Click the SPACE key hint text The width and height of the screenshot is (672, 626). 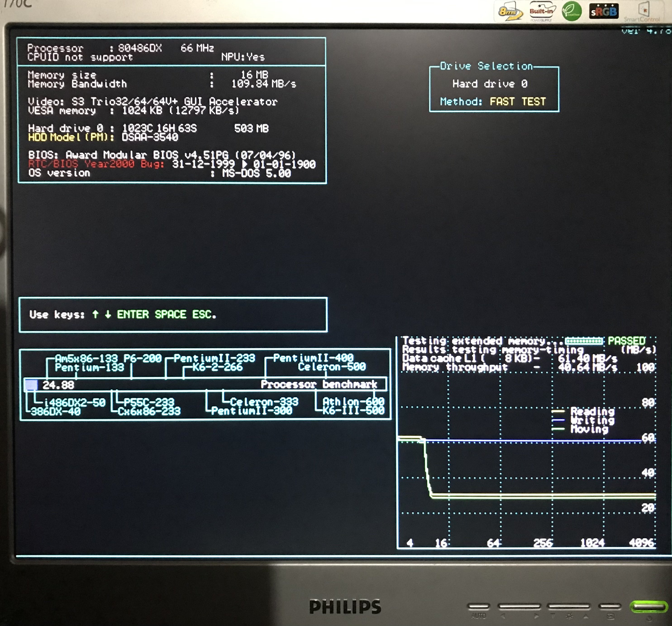pos(170,315)
